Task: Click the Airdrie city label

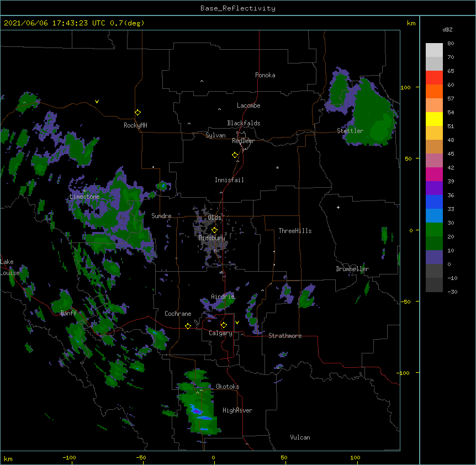Action: 223,297
